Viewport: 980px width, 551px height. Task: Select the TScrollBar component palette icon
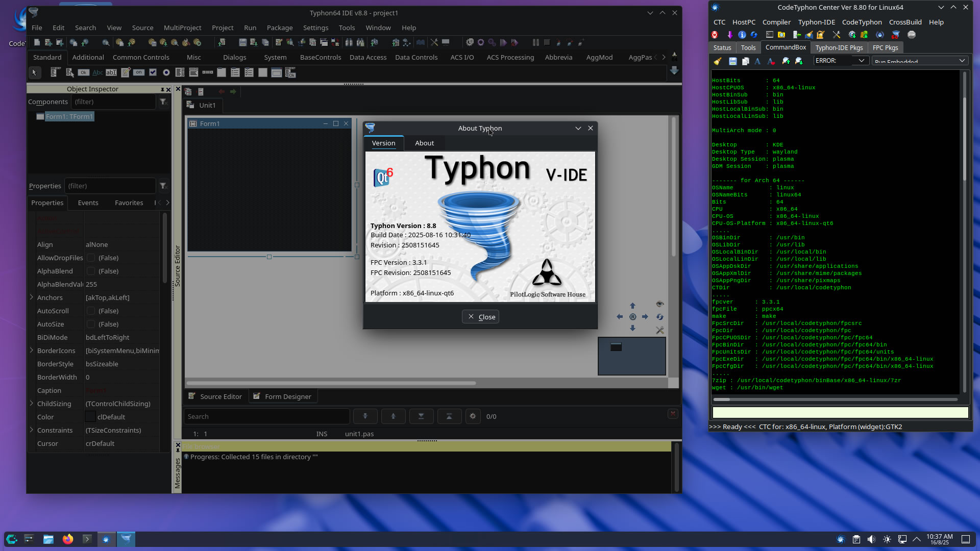[x=208, y=72]
